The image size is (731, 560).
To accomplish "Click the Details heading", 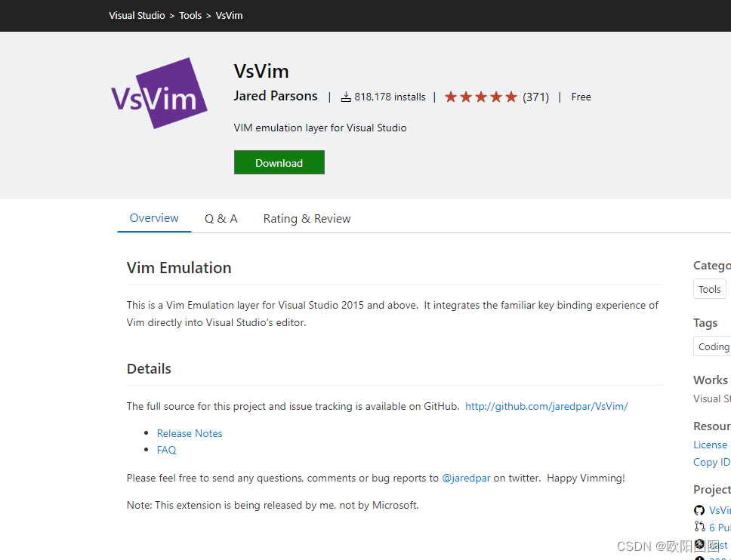I will [150, 368].
